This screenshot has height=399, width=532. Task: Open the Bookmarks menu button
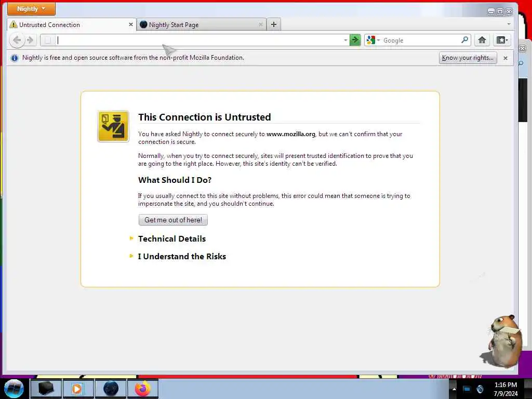(502, 41)
